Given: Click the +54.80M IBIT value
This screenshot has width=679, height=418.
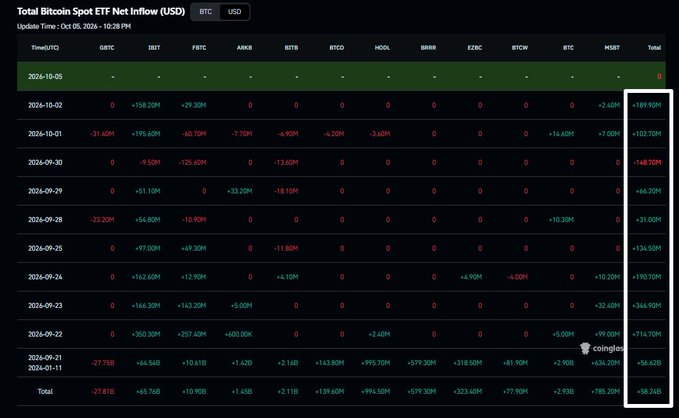Looking at the screenshot, I should pos(148,220).
